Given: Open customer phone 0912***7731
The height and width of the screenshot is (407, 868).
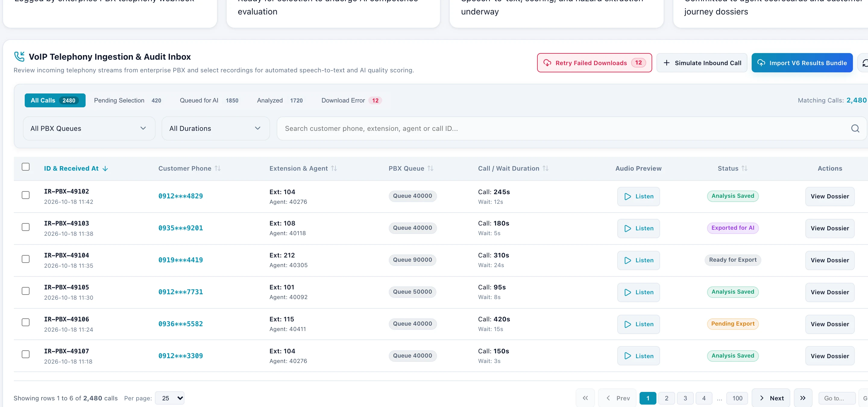Looking at the screenshot, I should tap(181, 292).
